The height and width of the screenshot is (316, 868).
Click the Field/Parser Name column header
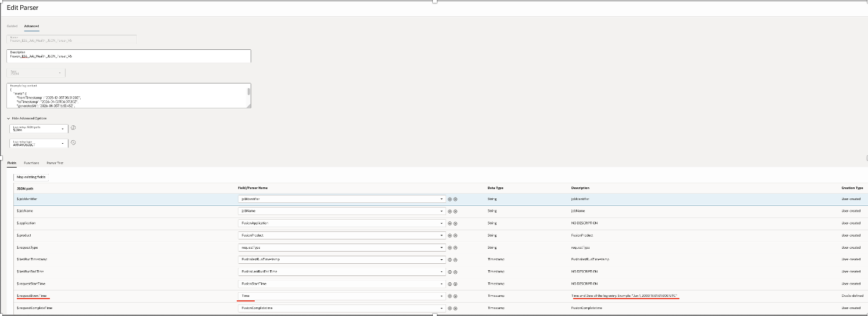coord(254,188)
